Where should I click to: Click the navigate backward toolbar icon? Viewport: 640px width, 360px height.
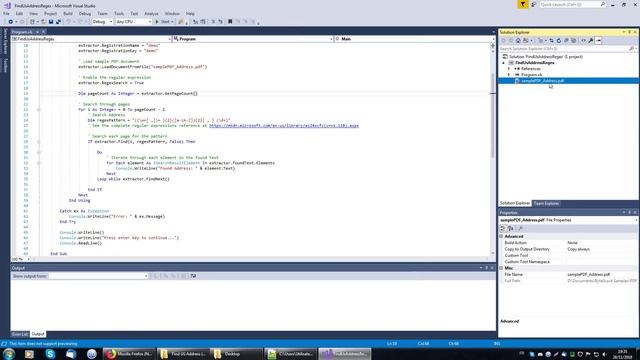coord(10,22)
